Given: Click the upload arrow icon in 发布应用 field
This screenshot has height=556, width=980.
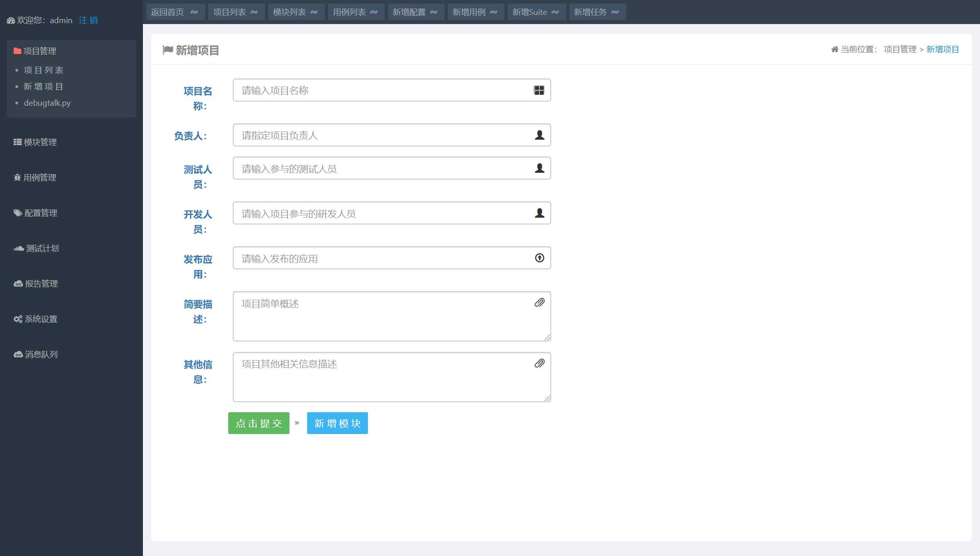Looking at the screenshot, I should click(x=539, y=258).
